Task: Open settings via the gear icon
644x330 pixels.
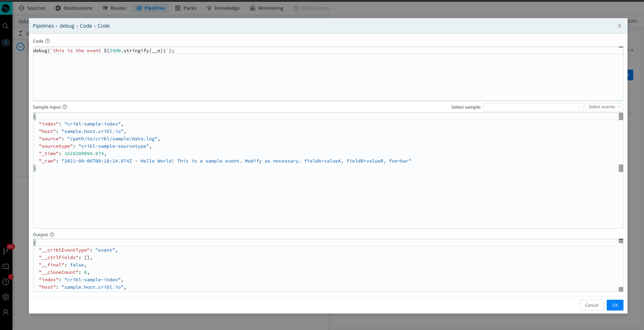Action: [x=6, y=297]
